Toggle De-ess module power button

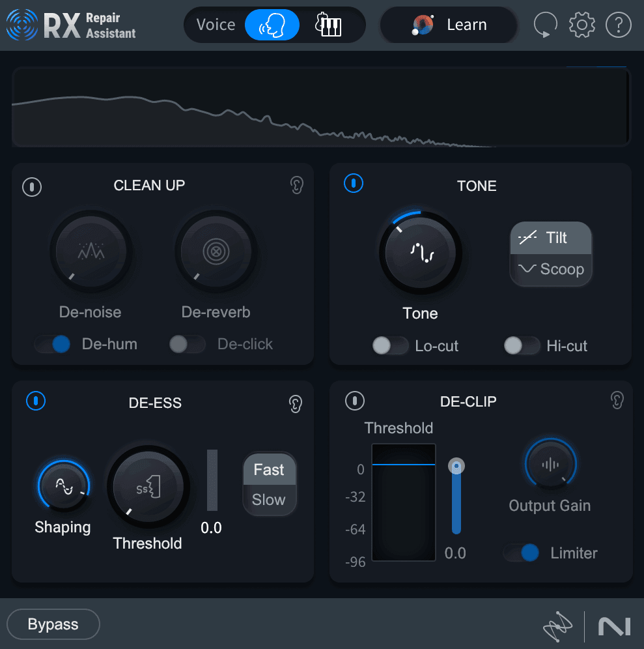36,401
